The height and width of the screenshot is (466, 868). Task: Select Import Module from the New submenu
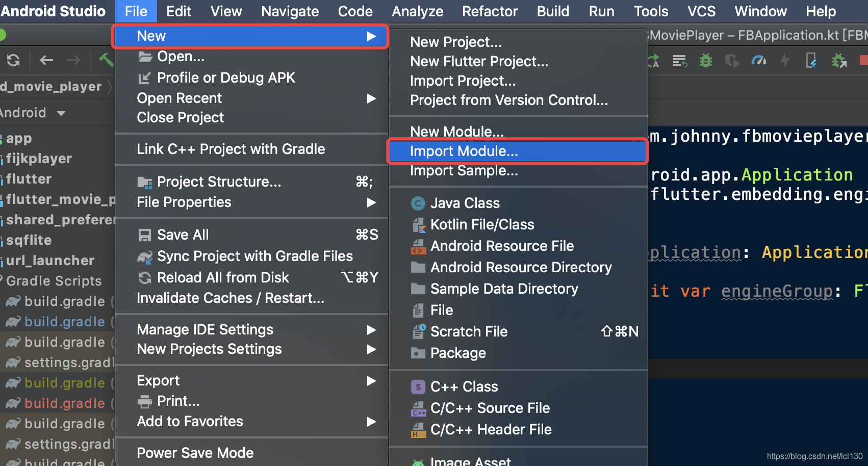[464, 151]
